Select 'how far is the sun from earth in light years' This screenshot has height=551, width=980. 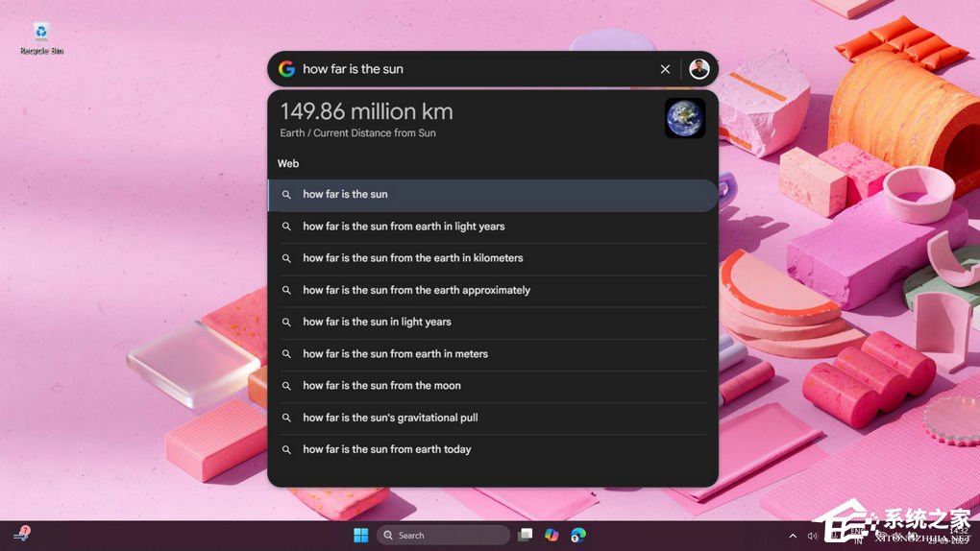coord(493,227)
